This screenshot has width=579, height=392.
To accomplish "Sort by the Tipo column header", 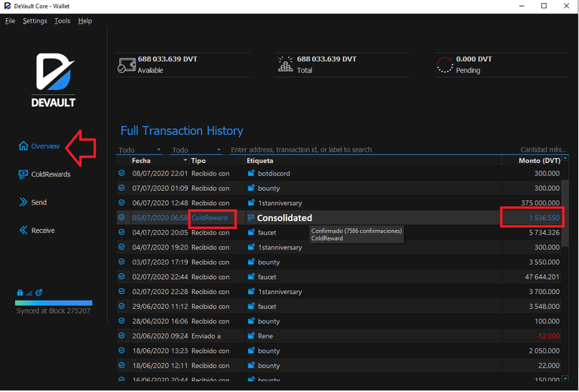I will (217, 161).
